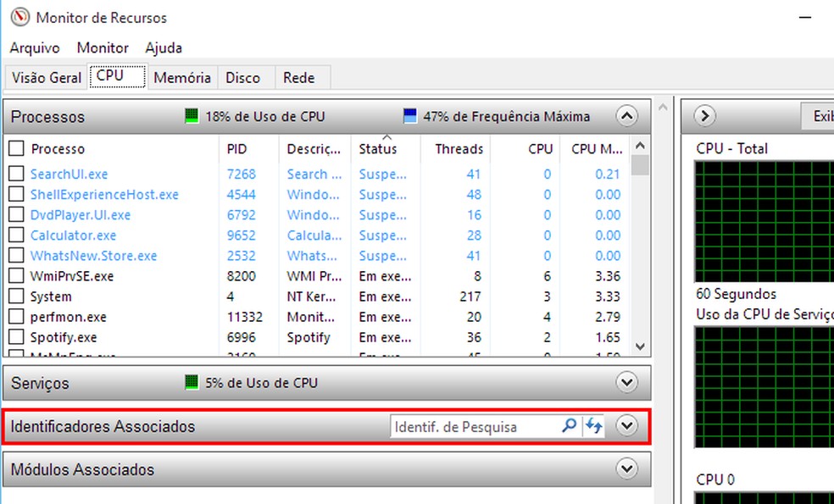The width and height of the screenshot is (834, 504).
Task: Expand the Módulos Associados section
Action: coord(627,469)
